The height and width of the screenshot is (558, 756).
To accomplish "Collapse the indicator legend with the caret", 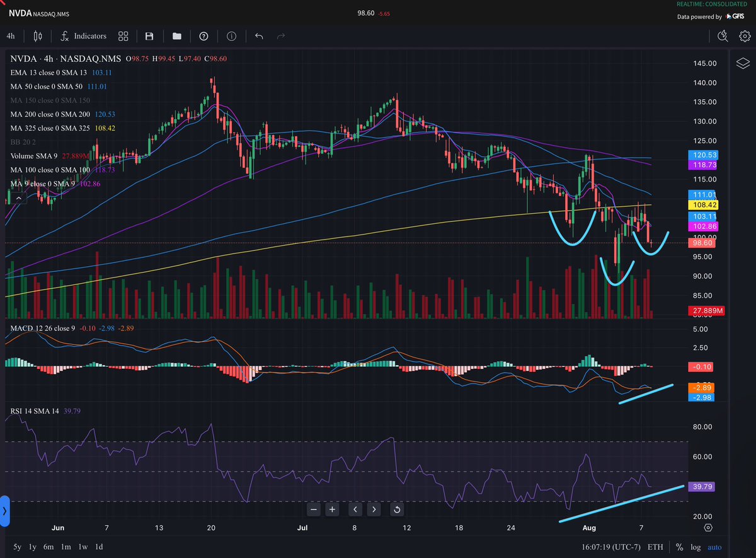I will (18, 198).
